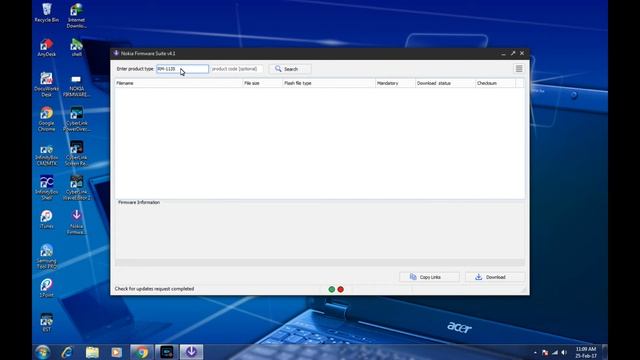Open the BST desktop shortcut
The width and height of the screenshot is (640, 360).
click(47, 322)
